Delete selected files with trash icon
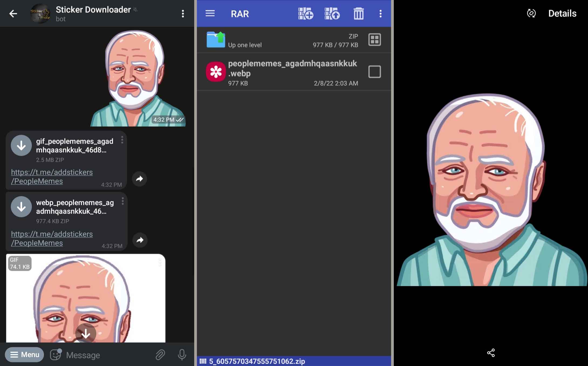The image size is (588, 366). pyautogui.click(x=359, y=13)
